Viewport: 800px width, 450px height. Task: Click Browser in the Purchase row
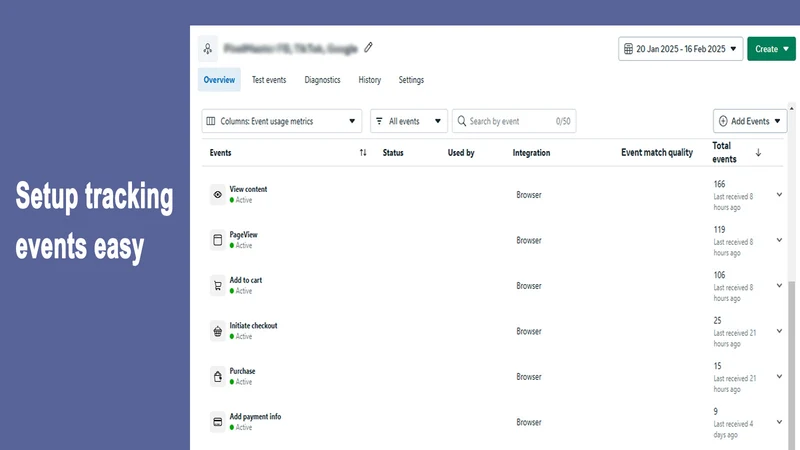[x=529, y=377]
